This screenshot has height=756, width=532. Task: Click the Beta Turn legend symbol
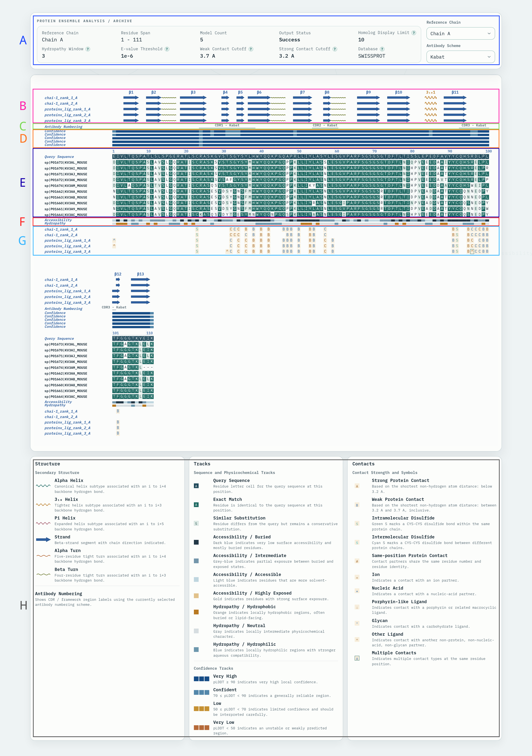pyautogui.click(x=43, y=575)
